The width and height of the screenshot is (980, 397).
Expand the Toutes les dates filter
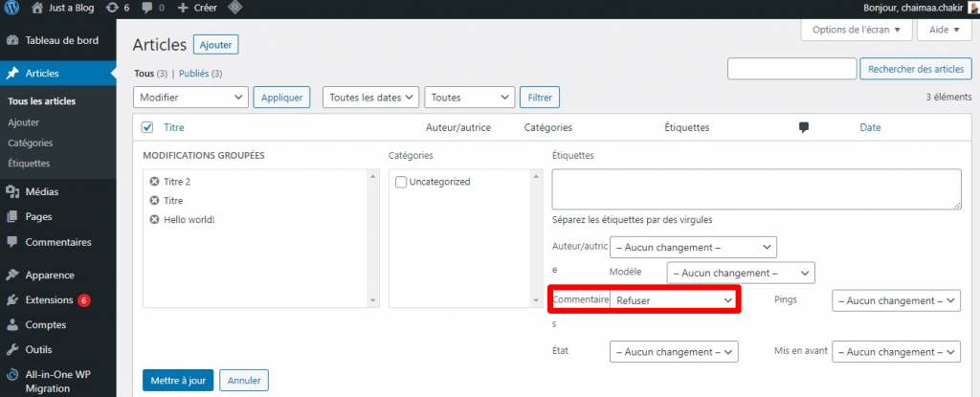pyautogui.click(x=370, y=98)
